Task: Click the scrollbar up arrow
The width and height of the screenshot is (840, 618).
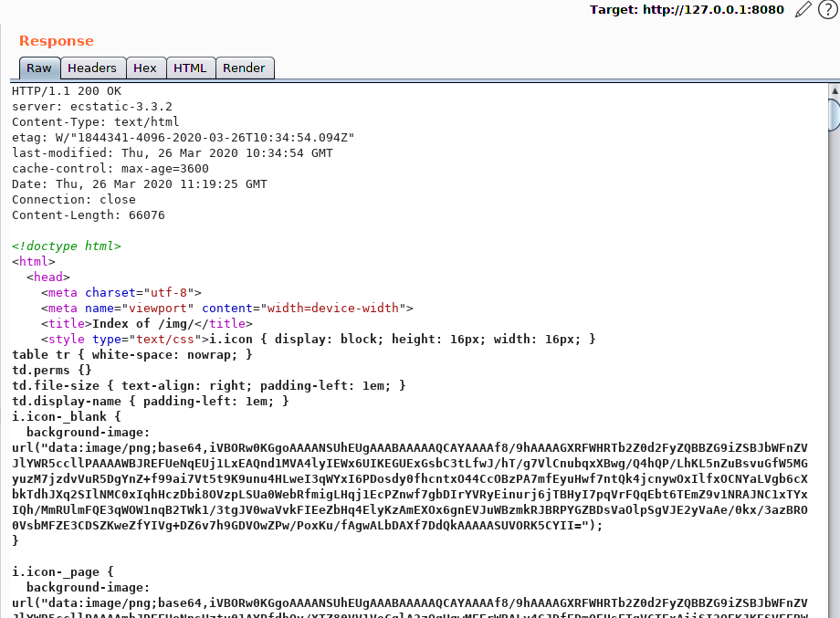Action: (834, 91)
